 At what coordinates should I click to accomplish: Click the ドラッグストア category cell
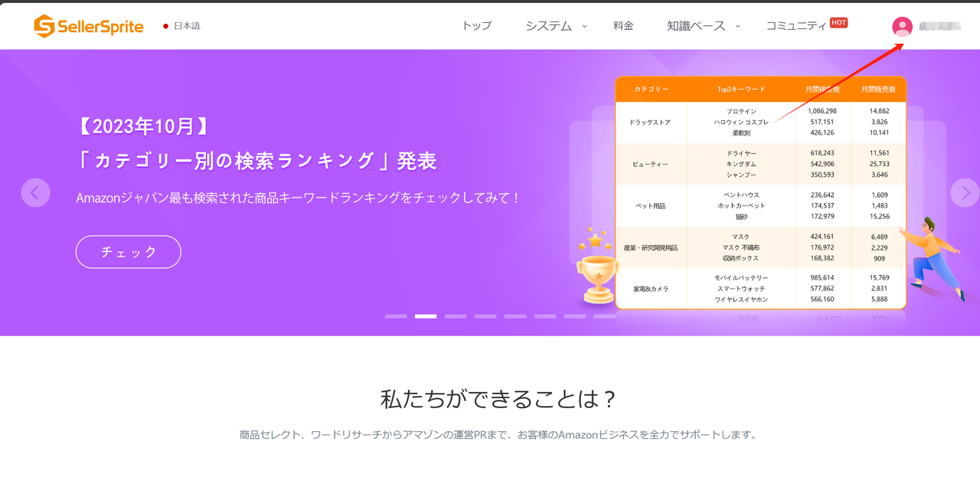[x=650, y=123]
